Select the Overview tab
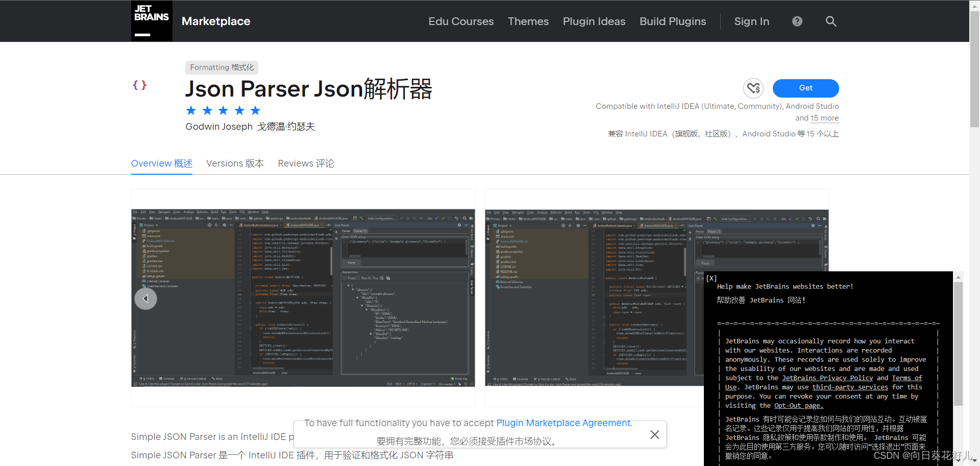The width and height of the screenshot is (980, 466). (x=161, y=164)
